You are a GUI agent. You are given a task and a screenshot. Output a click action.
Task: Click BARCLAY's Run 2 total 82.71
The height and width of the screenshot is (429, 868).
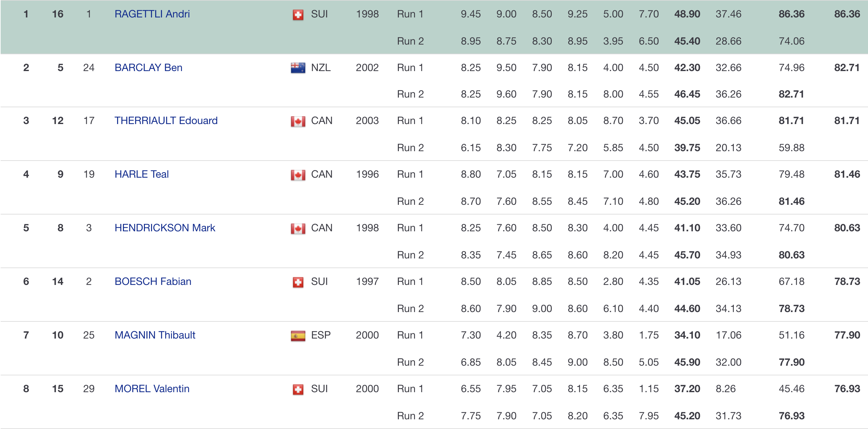791,94
